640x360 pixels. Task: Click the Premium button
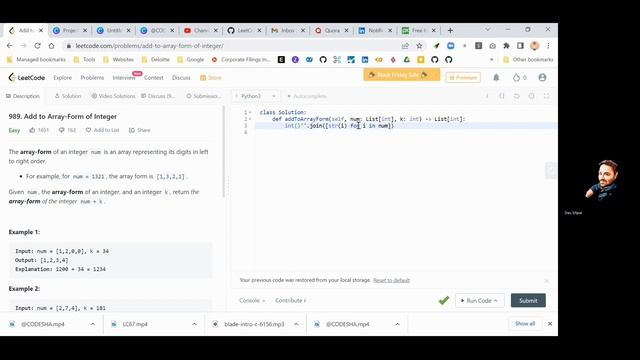[463, 78]
